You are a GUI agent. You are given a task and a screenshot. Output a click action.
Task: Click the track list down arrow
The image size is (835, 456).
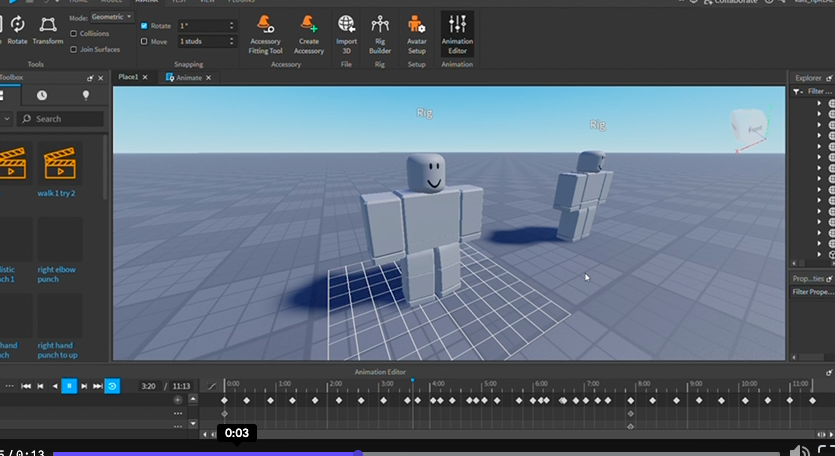pos(193,424)
